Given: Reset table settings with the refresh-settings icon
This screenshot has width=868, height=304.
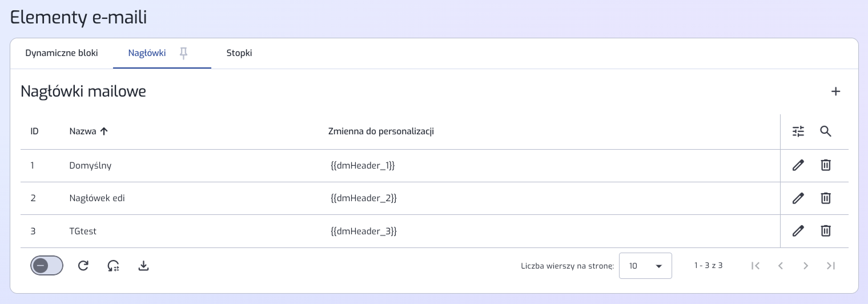Looking at the screenshot, I should tap(114, 265).
